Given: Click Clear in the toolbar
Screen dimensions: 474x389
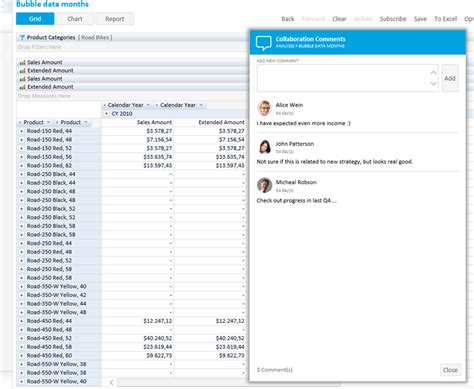Looking at the screenshot, I should click(x=339, y=19).
